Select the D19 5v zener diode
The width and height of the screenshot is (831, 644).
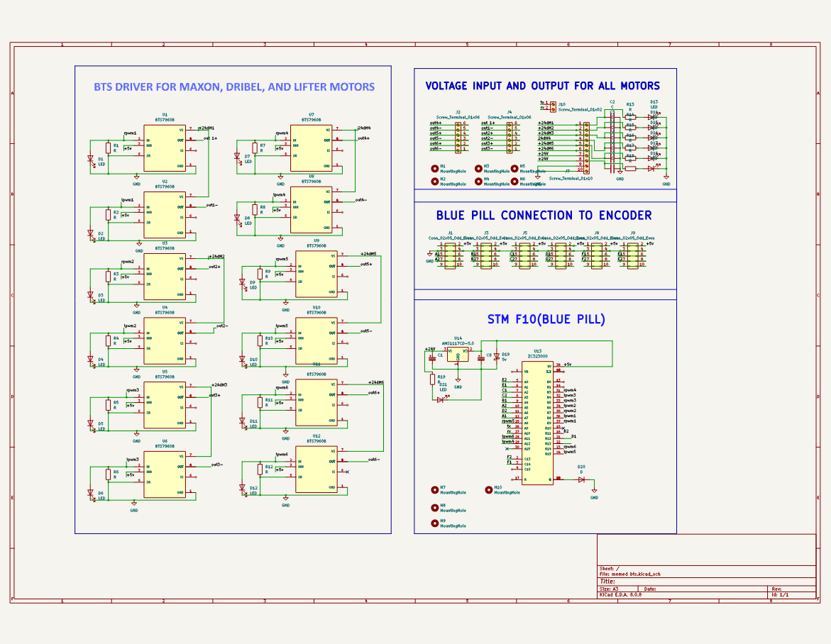coord(496,357)
